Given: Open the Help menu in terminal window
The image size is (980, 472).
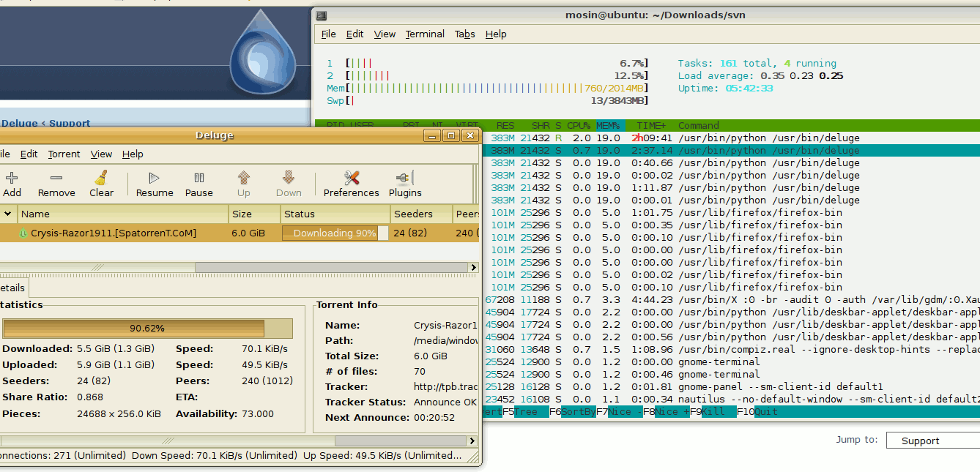Looking at the screenshot, I should (496, 34).
